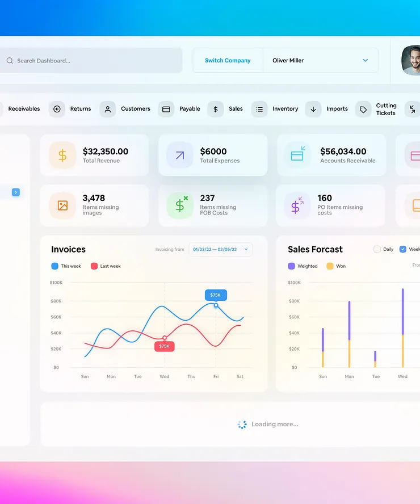420x504 pixels.
Task: Click the Total Expenses arrow icon
Action: pos(180,156)
